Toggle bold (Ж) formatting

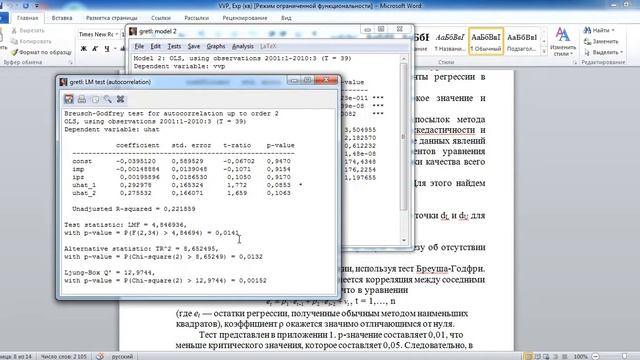(84, 49)
